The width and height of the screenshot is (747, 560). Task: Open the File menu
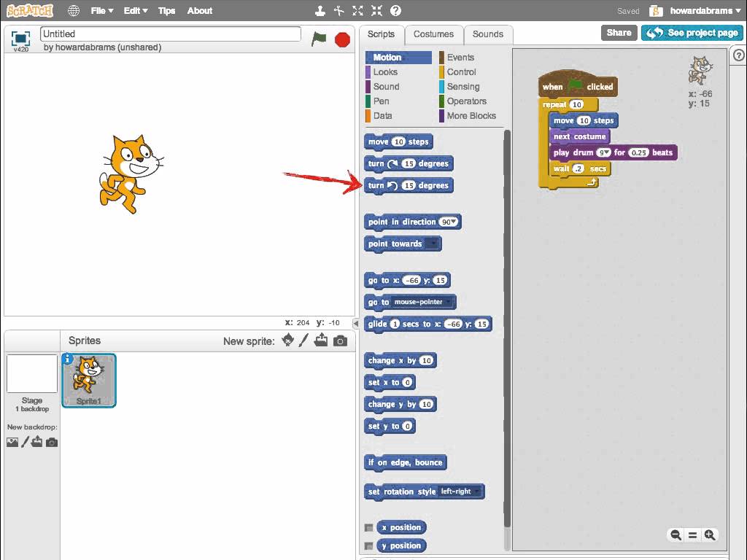[102, 10]
